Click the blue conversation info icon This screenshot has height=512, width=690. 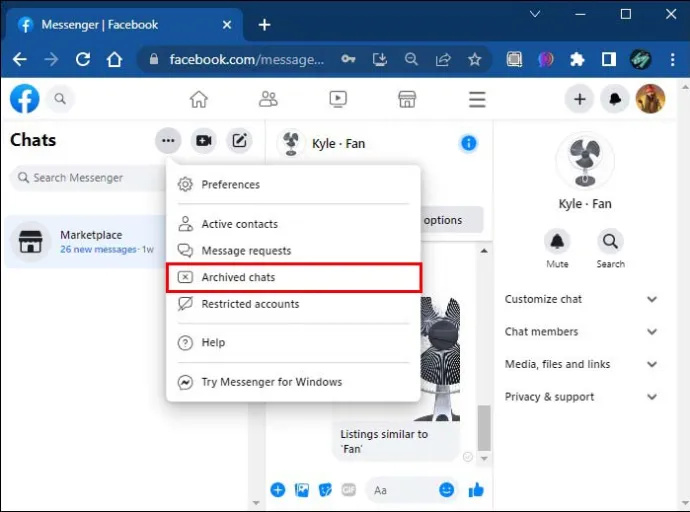[x=469, y=143]
